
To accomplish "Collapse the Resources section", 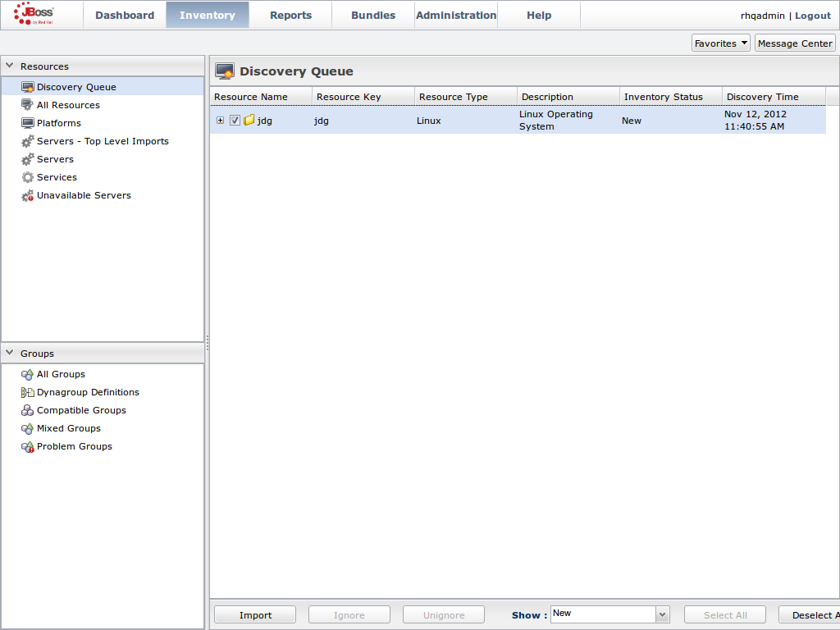I will click(x=10, y=66).
